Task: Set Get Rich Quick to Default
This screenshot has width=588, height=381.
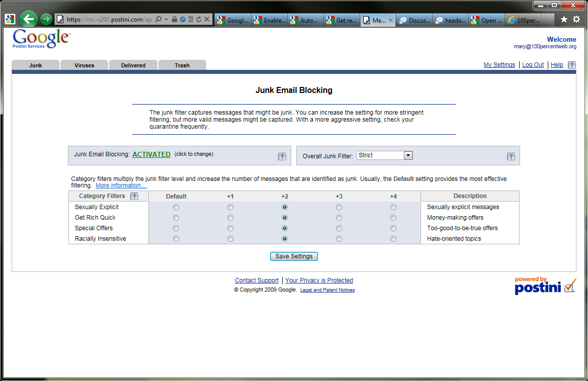Action: (x=176, y=218)
